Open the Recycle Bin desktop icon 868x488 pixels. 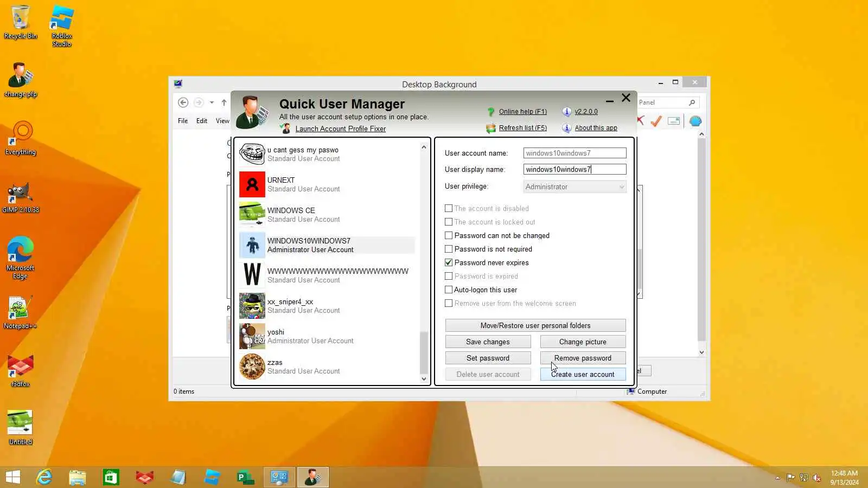point(21,22)
